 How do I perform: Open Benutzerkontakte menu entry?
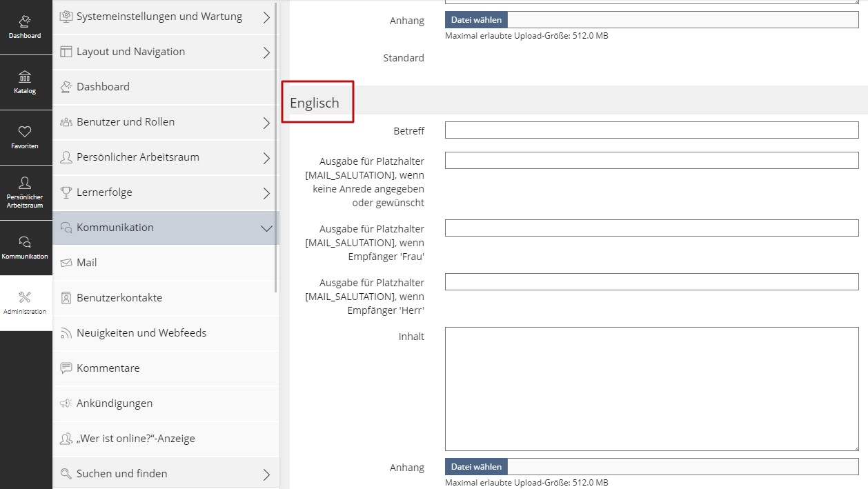coord(119,298)
